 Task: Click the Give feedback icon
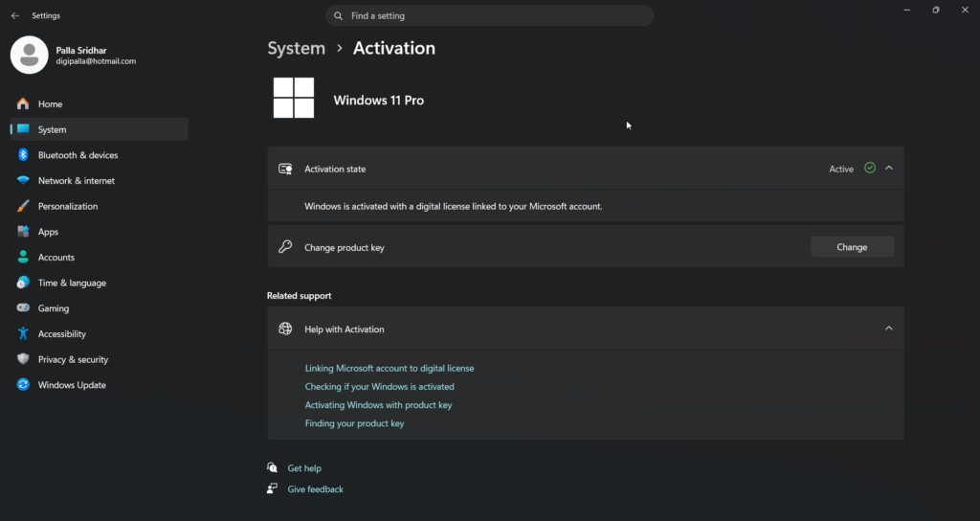tap(272, 488)
